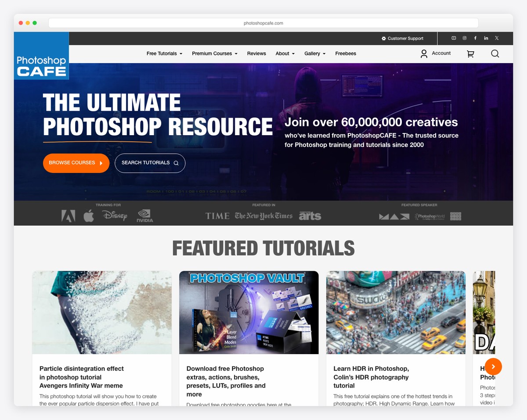The image size is (527, 420).
Task: Open the LinkedIn social icon
Action: (x=486, y=38)
